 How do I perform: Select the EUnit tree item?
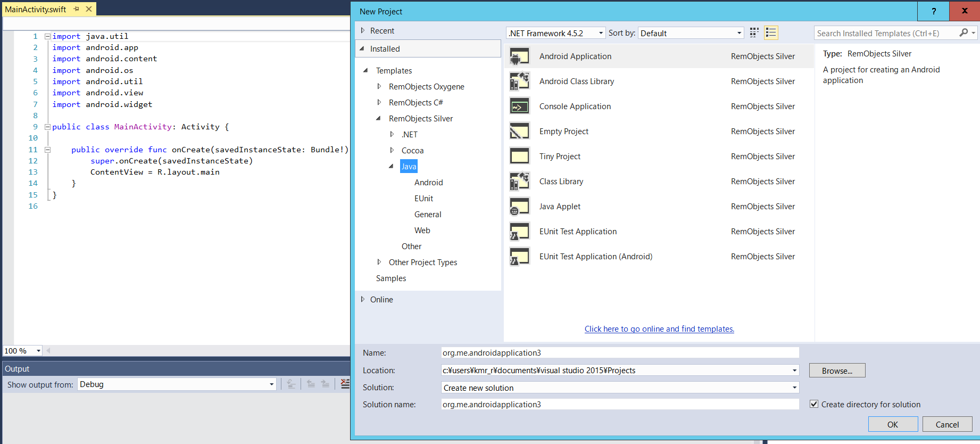[423, 198]
